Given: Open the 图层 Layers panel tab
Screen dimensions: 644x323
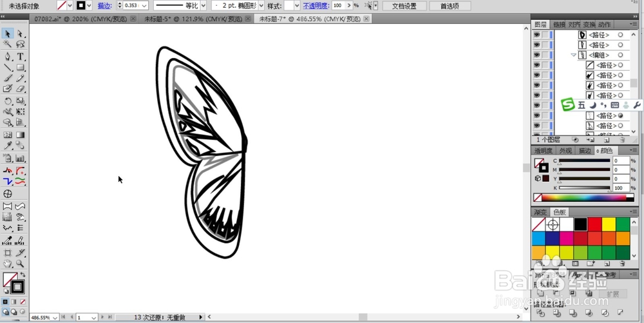Looking at the screenshot, I should click(540, 24).
